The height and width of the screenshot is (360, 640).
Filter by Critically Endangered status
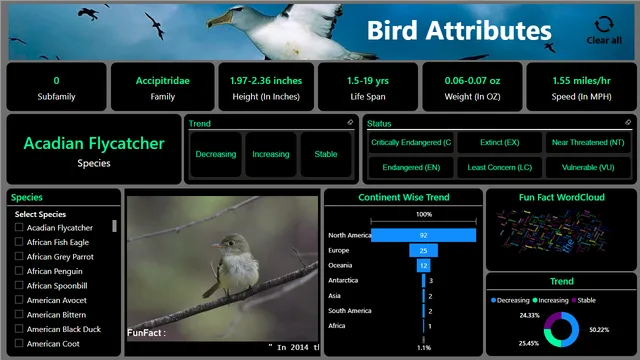[x=411, y=142]
